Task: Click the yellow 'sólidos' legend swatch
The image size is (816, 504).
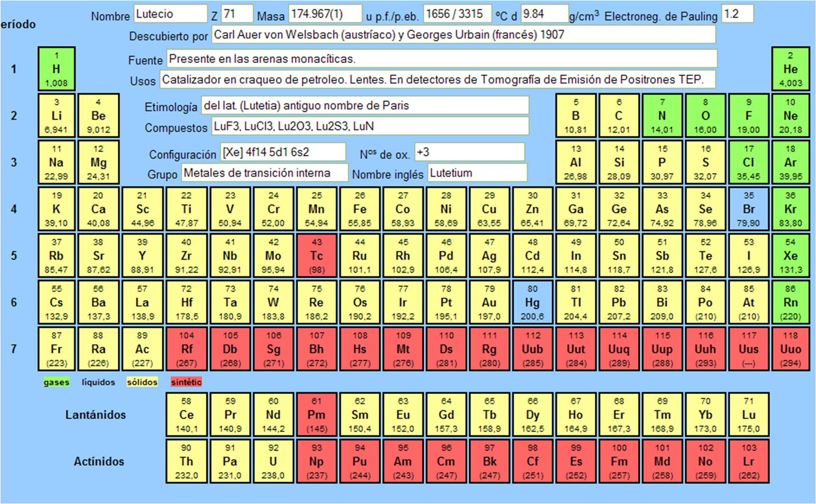Action: 142,382
